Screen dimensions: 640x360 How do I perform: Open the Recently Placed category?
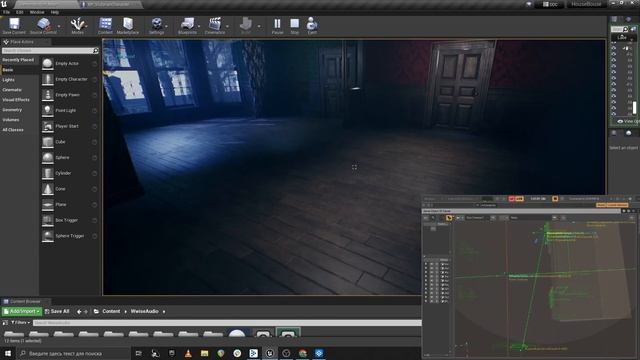pos(19,60)
